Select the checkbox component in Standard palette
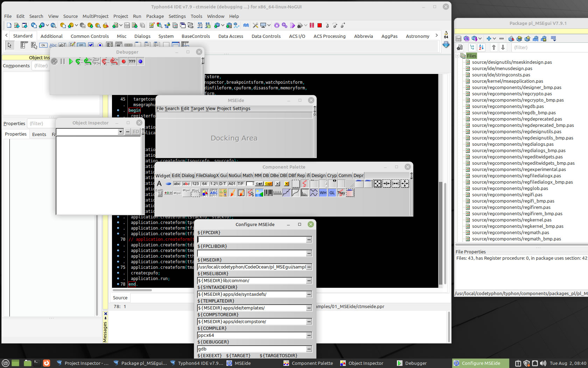 coord(91,45)
